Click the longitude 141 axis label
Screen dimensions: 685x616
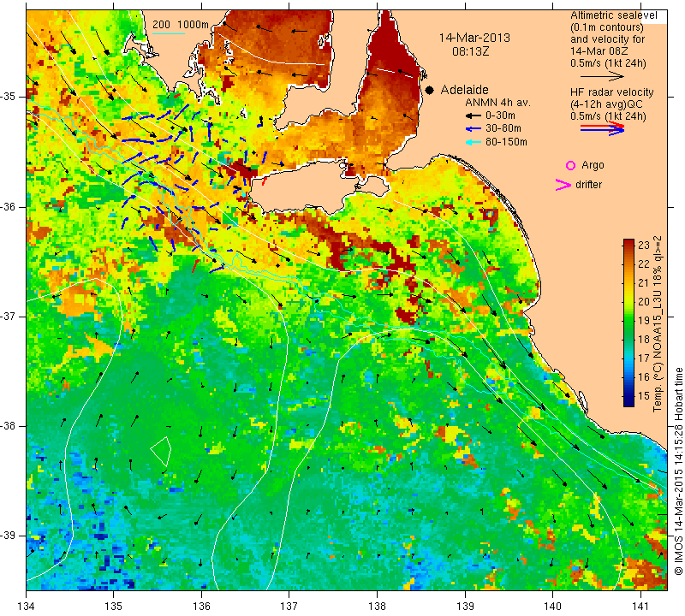click(640, 607)
